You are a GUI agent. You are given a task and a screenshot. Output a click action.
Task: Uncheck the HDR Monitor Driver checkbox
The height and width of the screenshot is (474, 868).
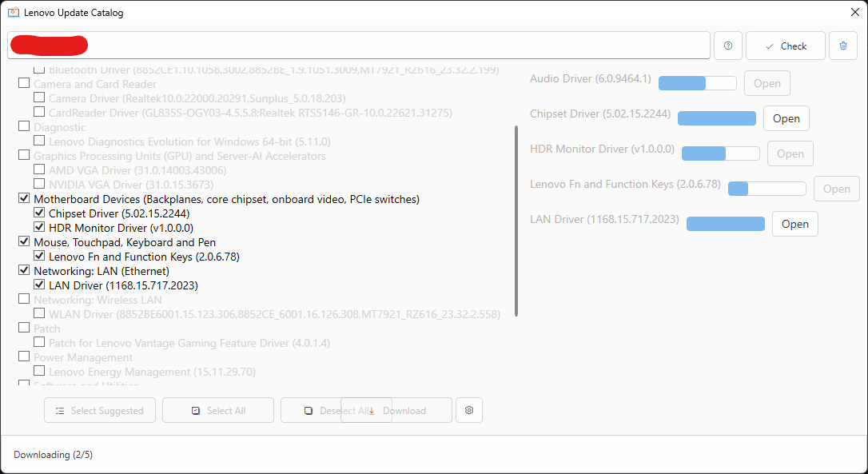pyautogui.click(x=38, y=227)
